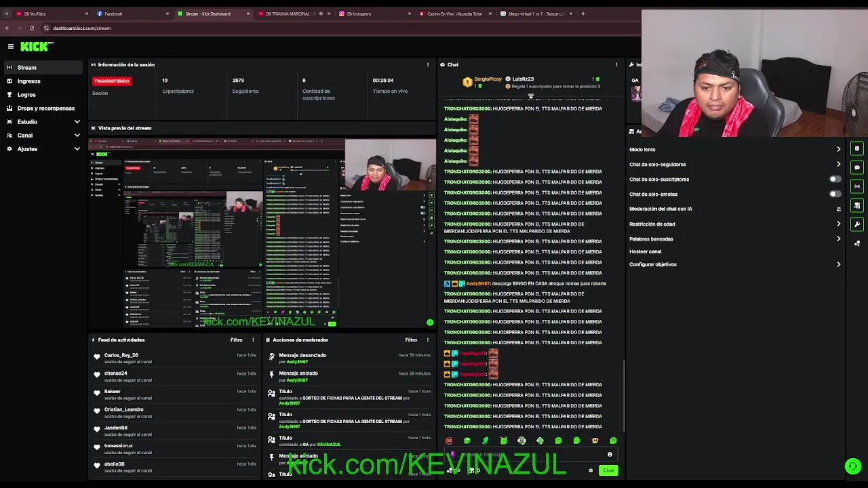The height and width of the screenshot is (488, 868).
Task: Select Drops y recompensas in sidebar
Action: pyautogui.click(x=43, y=108)
